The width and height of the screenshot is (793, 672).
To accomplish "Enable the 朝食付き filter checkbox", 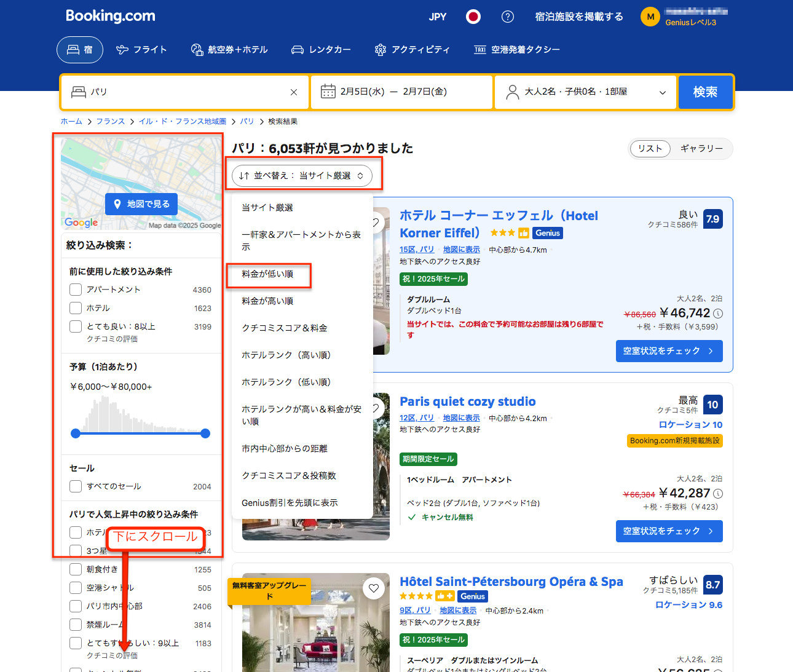I will [76, 569].
